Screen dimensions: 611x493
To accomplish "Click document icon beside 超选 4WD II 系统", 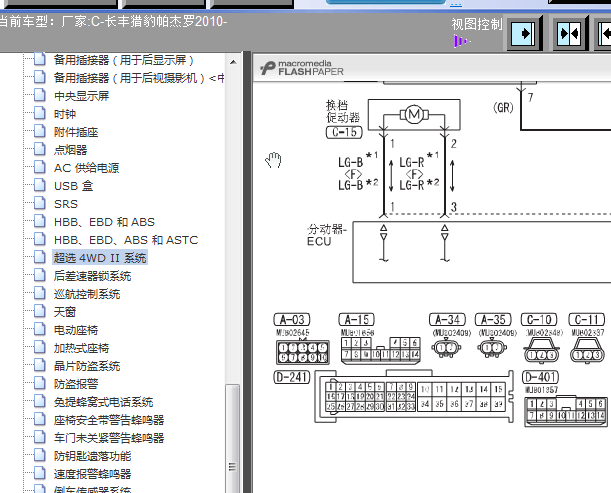I will pyautogui.click(x=40, y=257).
